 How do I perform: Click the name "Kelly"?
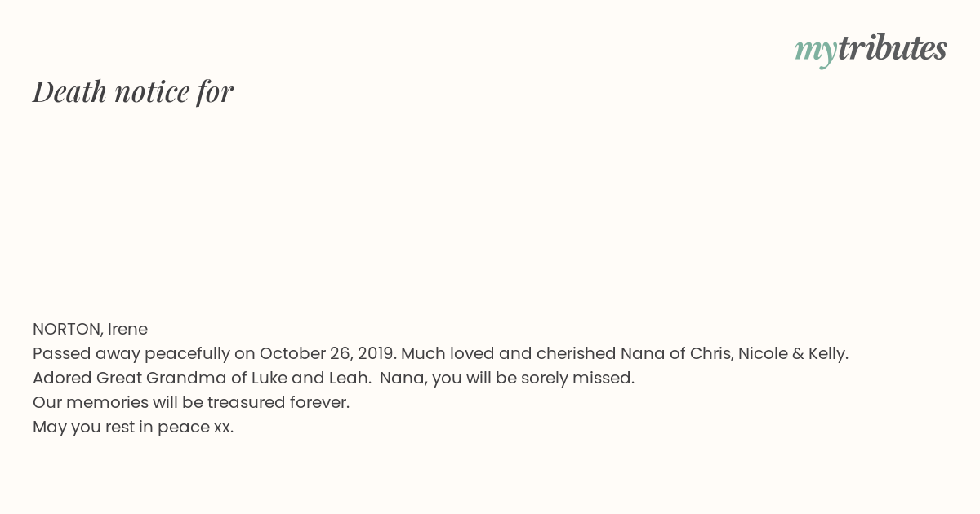[826, 354]
